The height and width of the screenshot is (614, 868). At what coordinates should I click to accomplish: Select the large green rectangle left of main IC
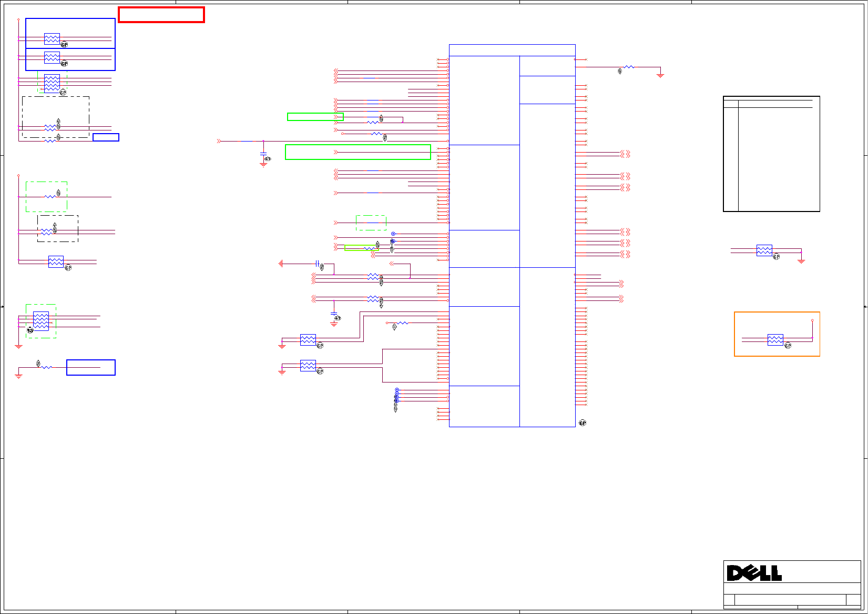click(x=358, y=152)
